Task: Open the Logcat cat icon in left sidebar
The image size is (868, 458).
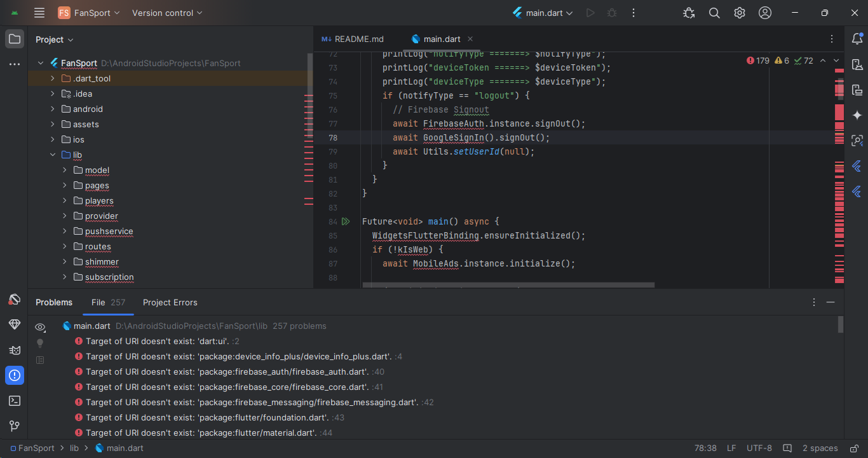Action: coord(14,350)
